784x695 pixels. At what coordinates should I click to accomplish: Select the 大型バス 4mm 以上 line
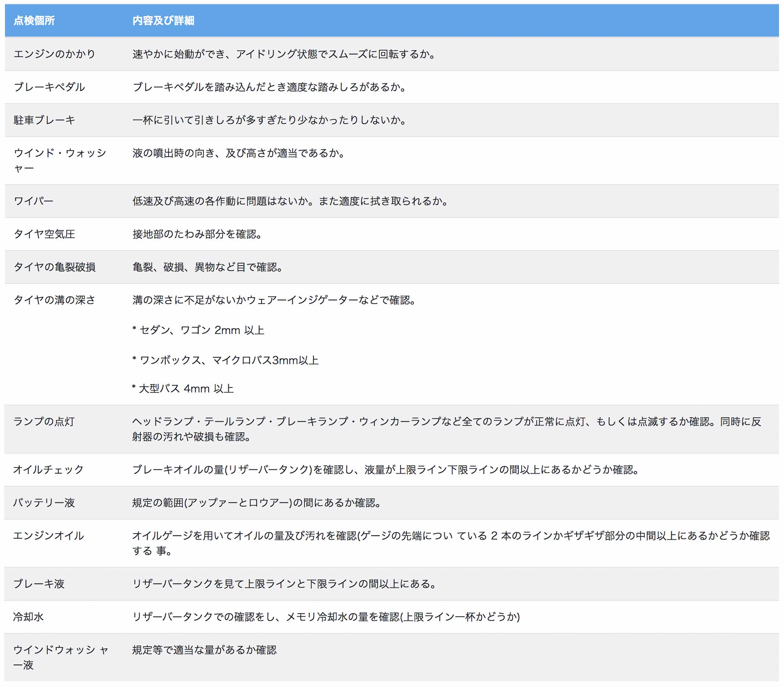pyautogui.click(x=183, y=389)
